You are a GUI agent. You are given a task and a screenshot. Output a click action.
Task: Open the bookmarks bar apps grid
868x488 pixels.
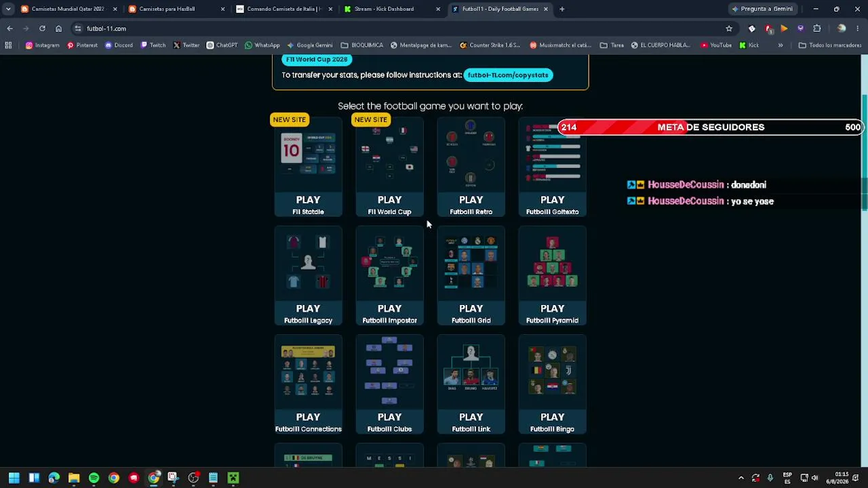click(x=8, y=45)
